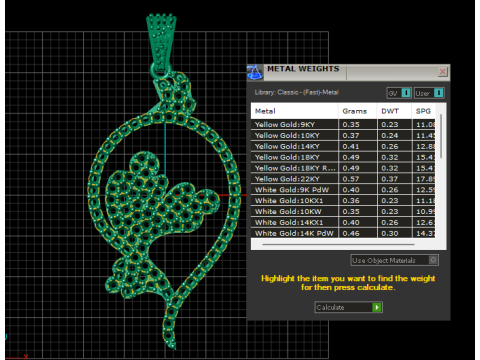Click the SPG column header

[423, 111]
